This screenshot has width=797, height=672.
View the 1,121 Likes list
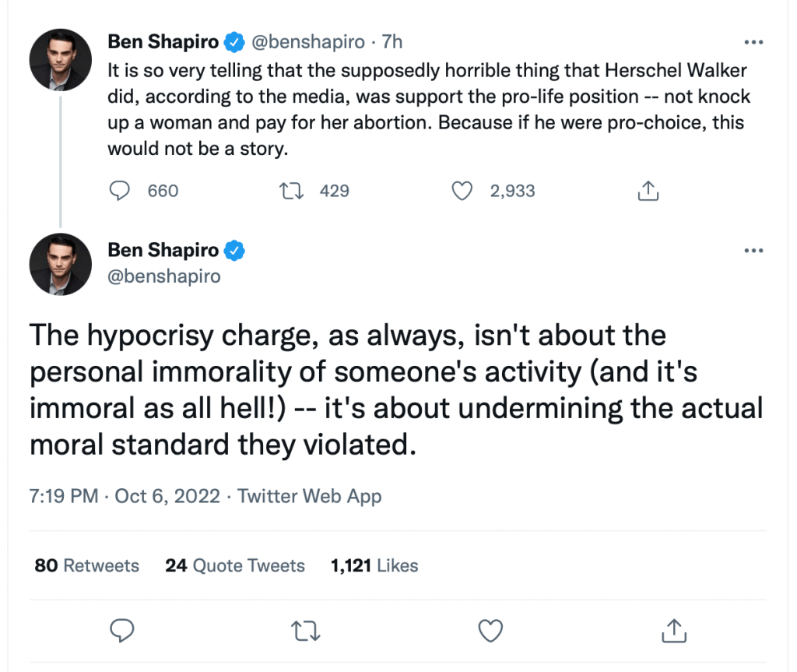coord(374,565)
